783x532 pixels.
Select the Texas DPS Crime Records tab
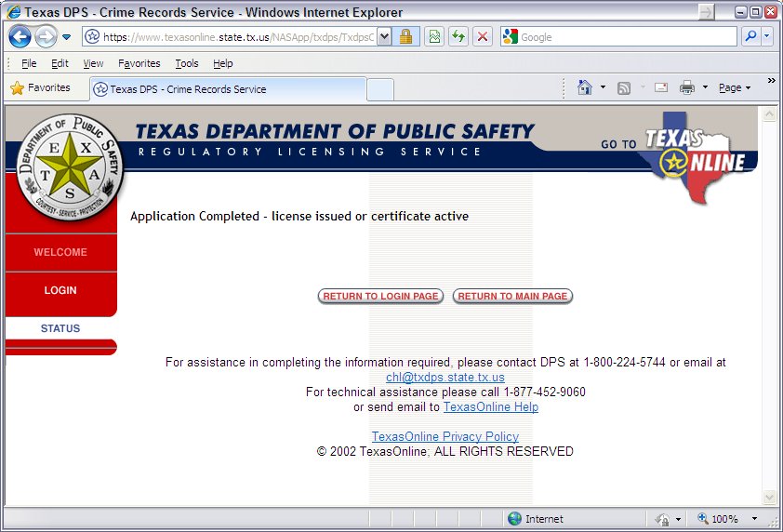(228, 89)
